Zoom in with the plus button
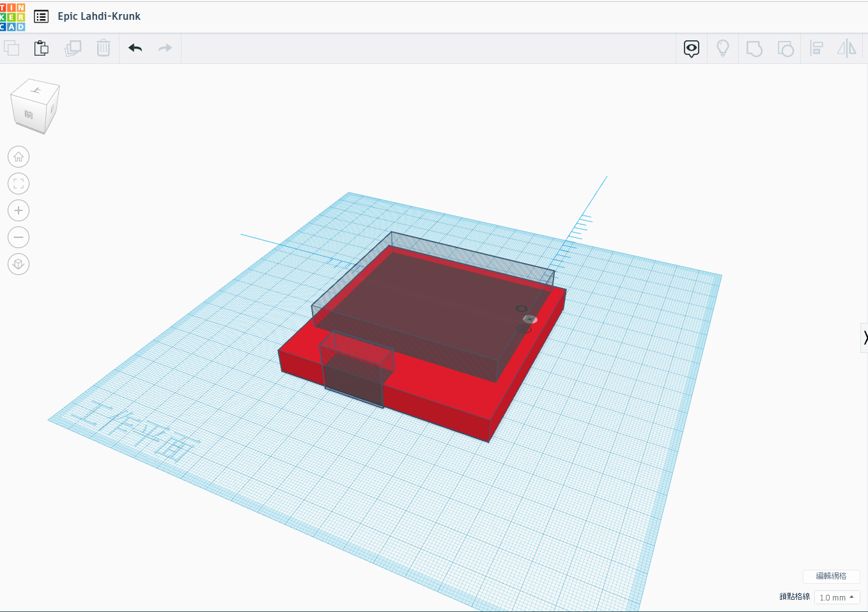The width and height of the screenshot is (868, 612). pos(19,210)
